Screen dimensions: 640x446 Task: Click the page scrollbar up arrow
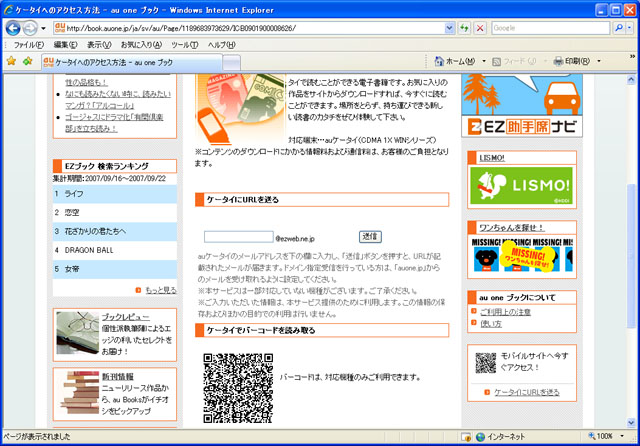point(631,79)
